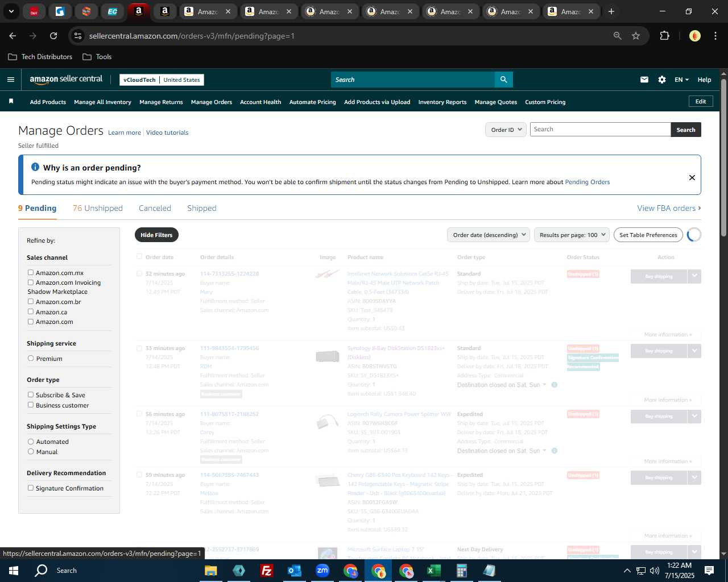Open the Windows Start menu

pos(14,571)
